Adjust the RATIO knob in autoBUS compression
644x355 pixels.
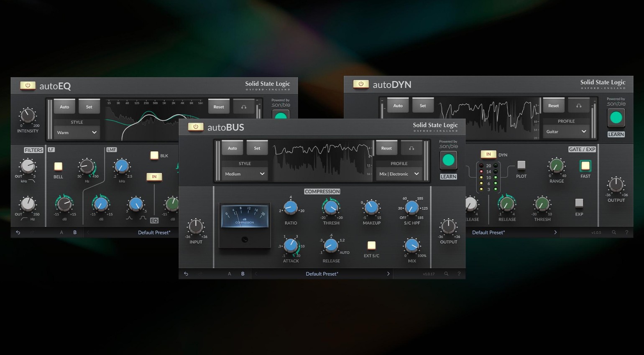click(291, 207)
